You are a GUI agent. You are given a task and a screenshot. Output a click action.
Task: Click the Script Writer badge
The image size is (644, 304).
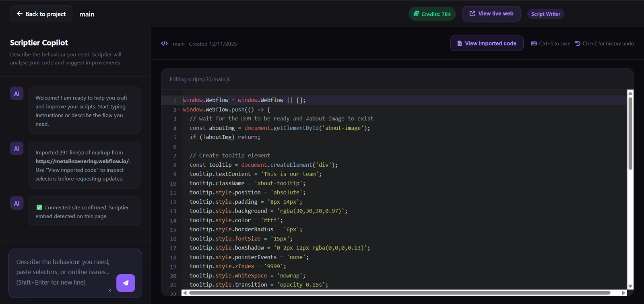tap(545, 14)
